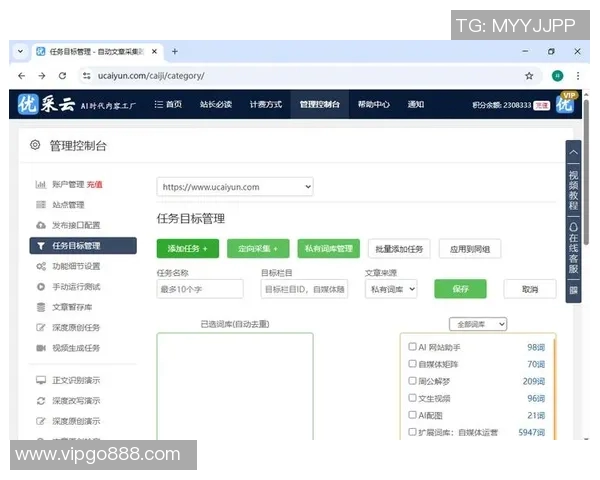Viewport: 600px width, 480px height.
Task: Click the 优采云 logo
Action: pyautogui.click(x=46, y=104)
